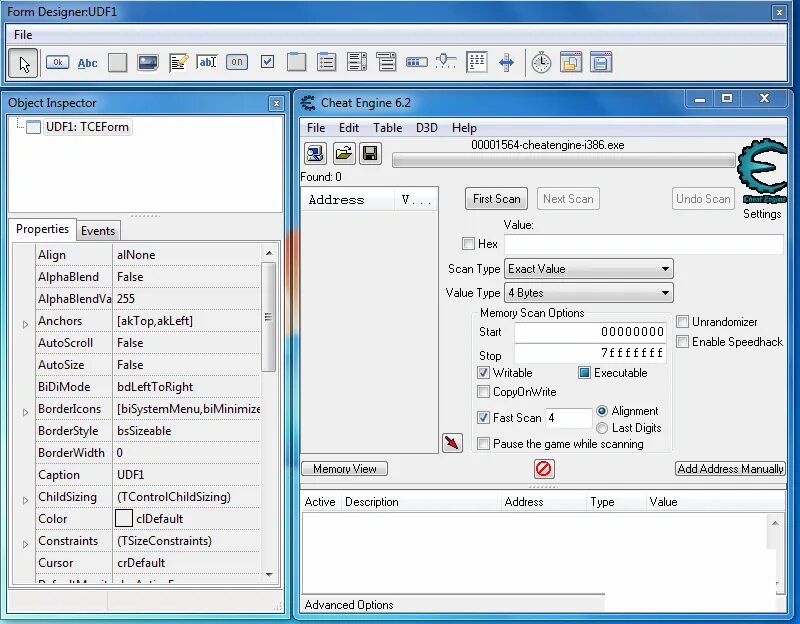
Task: Select the listview grid component tool
Action: [477, 62]
